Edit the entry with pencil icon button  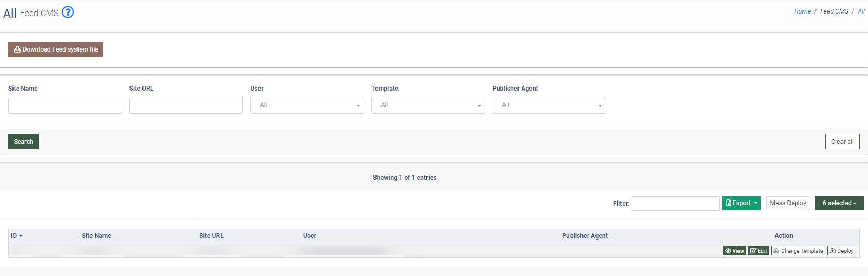pyautogui.click(x=758, y=251)
